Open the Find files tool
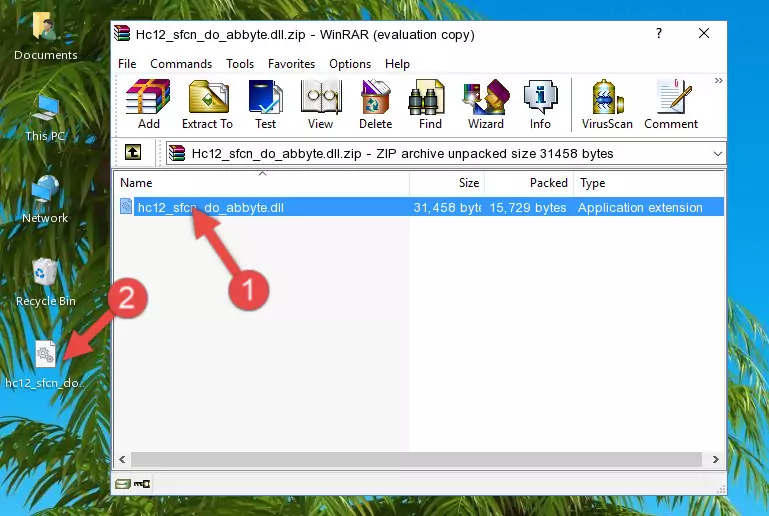The height and width of the screenshot is (516, 769). click(x=430, y=104)
